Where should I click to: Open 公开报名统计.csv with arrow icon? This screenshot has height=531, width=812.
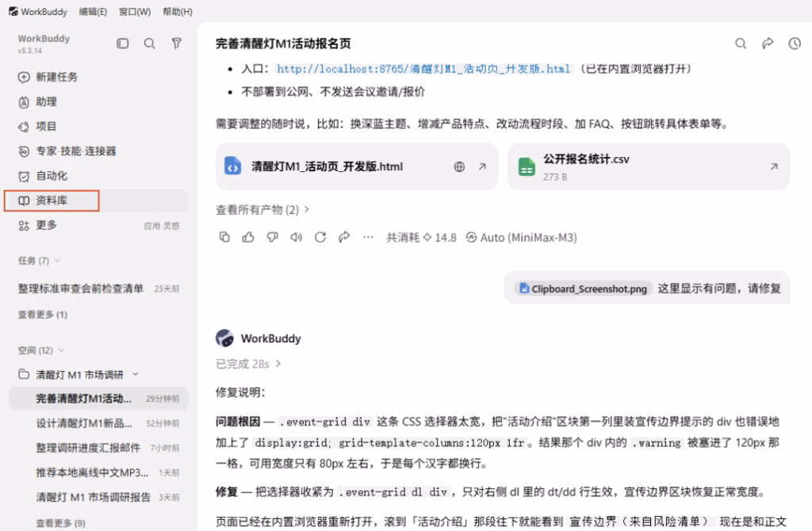pos(774,166)
